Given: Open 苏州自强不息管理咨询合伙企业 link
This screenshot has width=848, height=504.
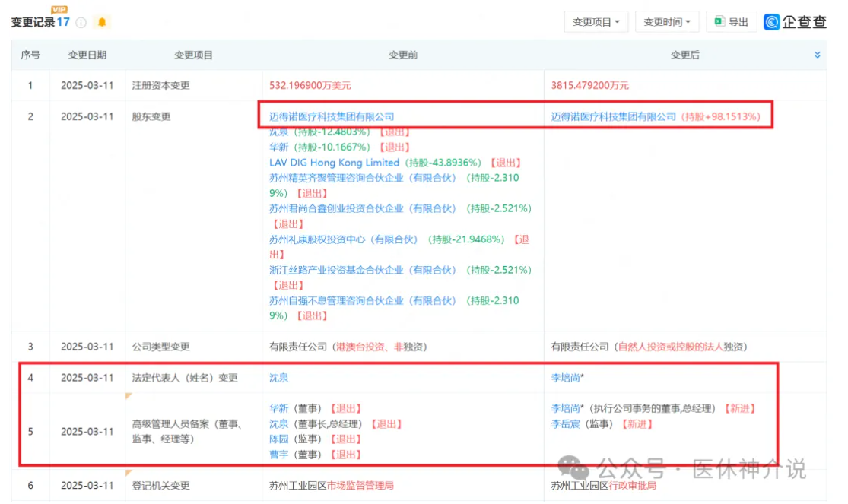Looking at the screenshot, I should tap(362, 300).
